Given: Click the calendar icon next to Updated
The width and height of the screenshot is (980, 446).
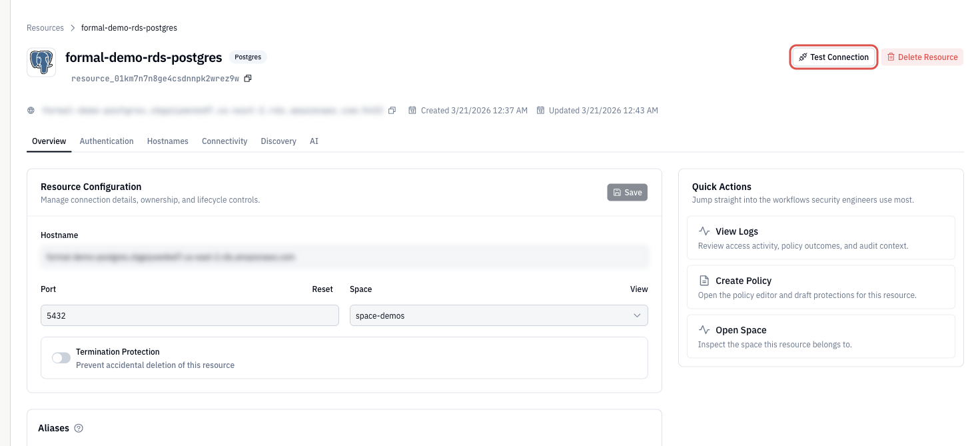Looking at the screenshot, I should tap(541, 111).
